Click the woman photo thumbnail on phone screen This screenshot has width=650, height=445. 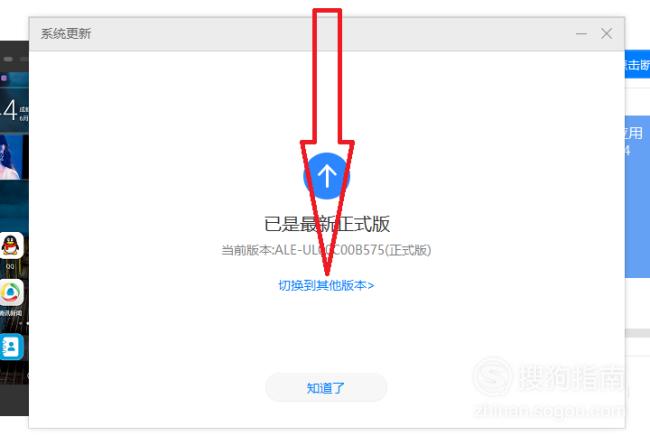click(11, 157)
